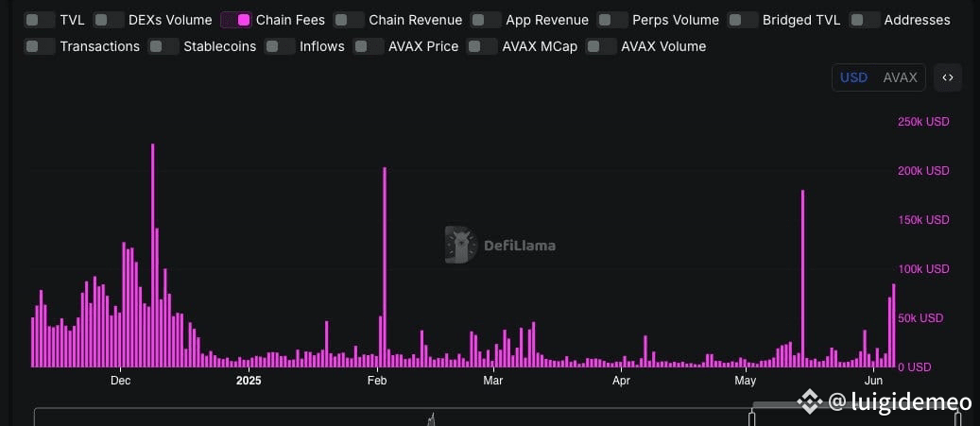
Task: Click the May x-axis label
Action: click(x=745, y=381)
